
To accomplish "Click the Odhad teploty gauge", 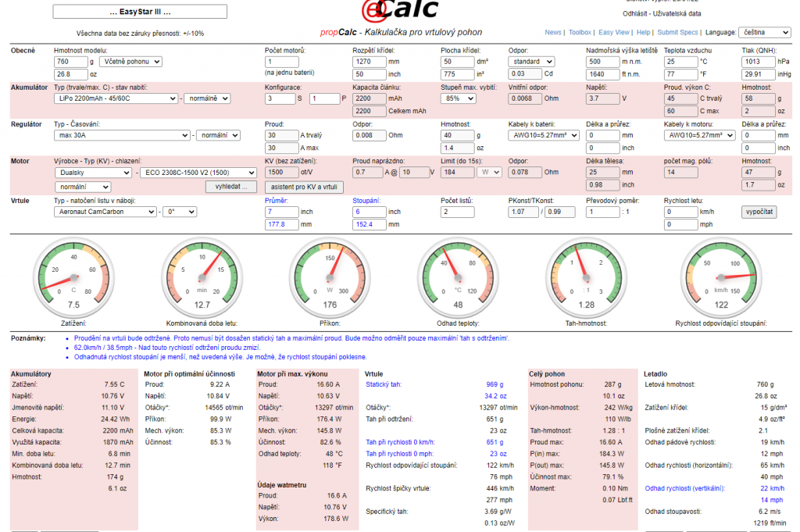I will pos(458,276).
